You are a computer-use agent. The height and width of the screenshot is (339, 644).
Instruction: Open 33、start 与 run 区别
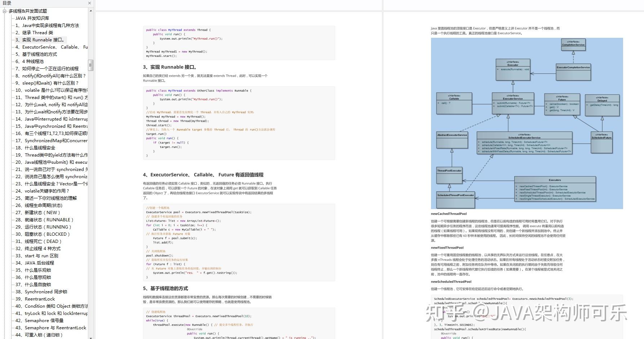click(37, 256)
